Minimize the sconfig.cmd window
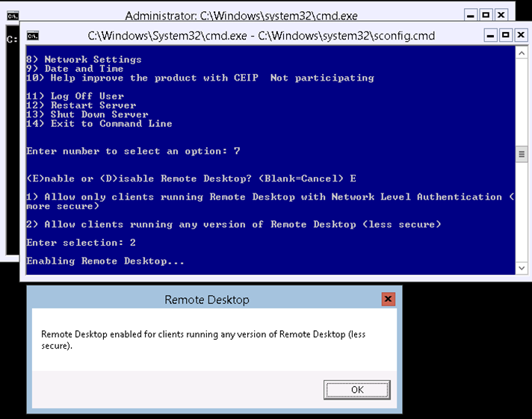 click(490, 35)
